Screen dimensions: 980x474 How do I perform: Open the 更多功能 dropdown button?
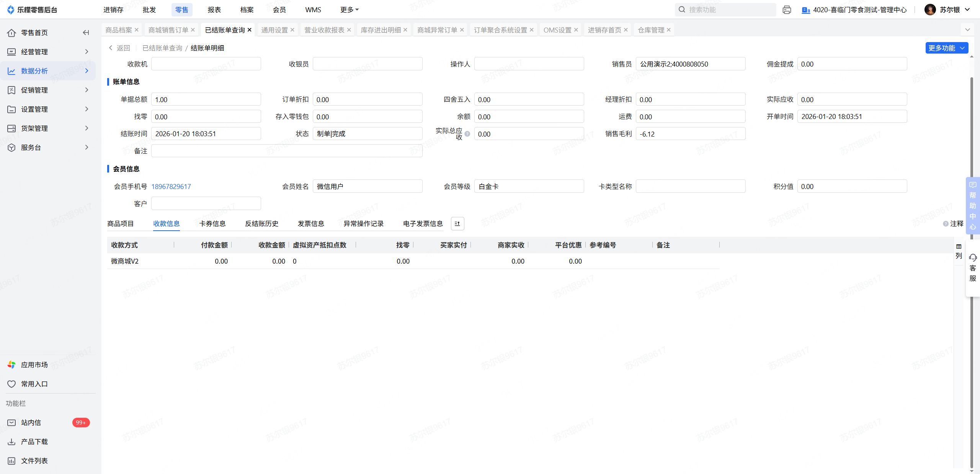946,48
